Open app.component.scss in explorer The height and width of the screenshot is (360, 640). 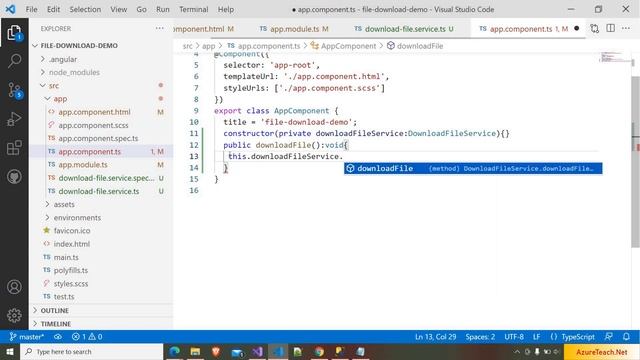click(x=93, y=125)
